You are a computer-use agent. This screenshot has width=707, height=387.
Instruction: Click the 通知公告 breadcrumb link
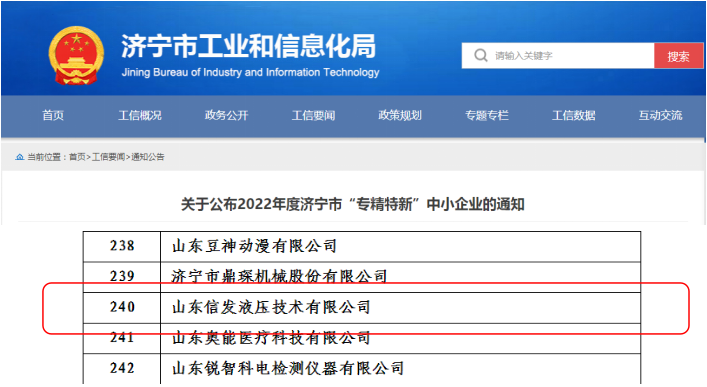pyautogui.click(x=148, y=157)
